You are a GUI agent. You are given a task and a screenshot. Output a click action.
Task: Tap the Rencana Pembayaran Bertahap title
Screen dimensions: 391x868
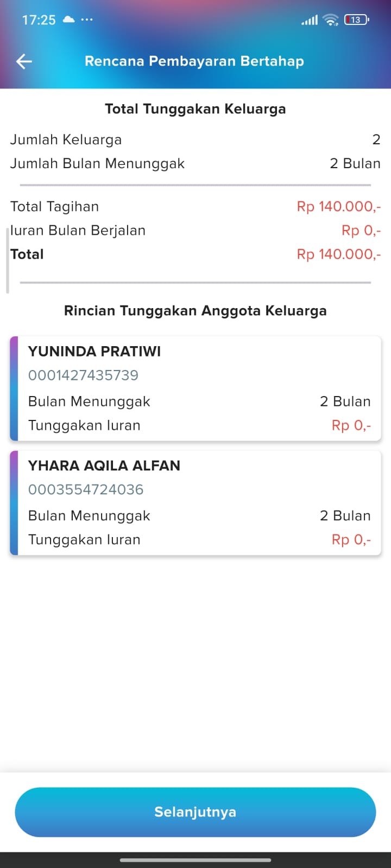point(194,61)
